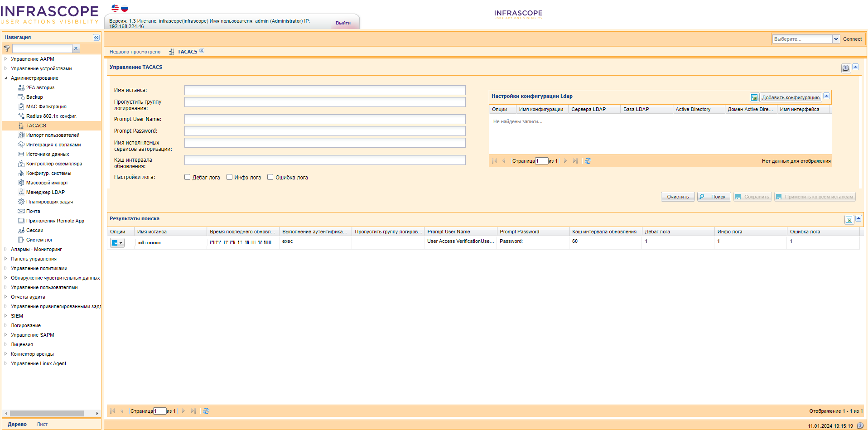This screenshot has height=430, width=868.
Task: Click the Имя истанса input field
Action: [325, 90]
